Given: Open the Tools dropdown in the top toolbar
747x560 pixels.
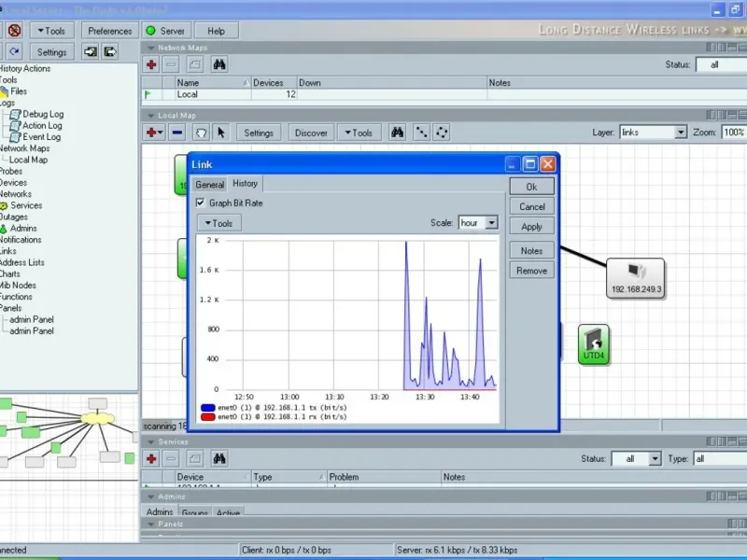Looking at the screenshot, I should coord(52,31).
